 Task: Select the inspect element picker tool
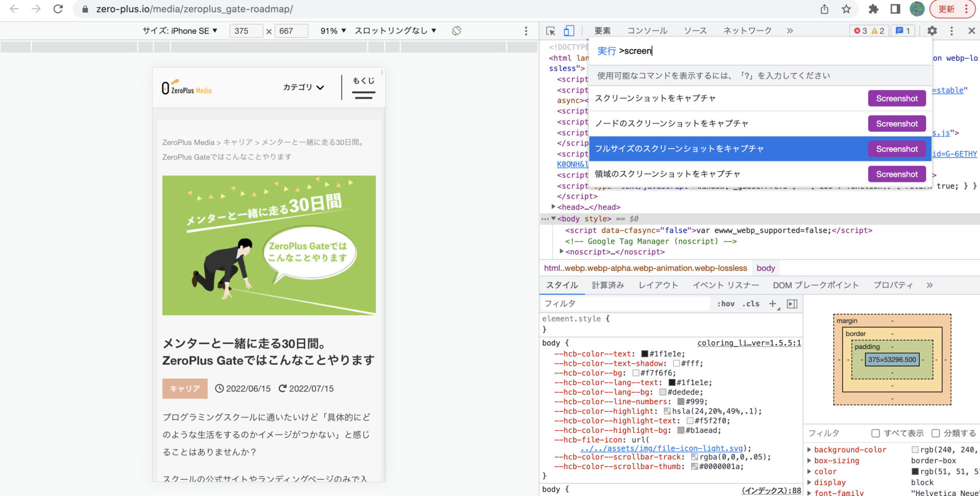coord(551,31)
